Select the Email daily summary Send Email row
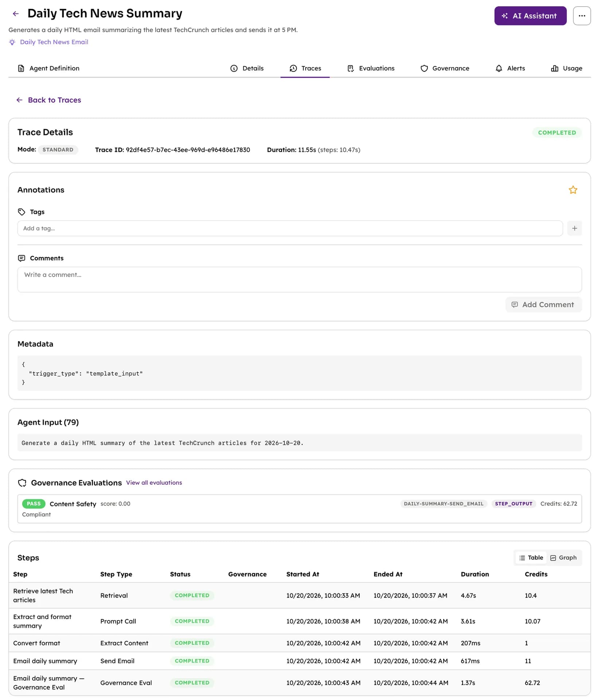The width and height of the screenshot is (601, 700). [x=300, y=661]
